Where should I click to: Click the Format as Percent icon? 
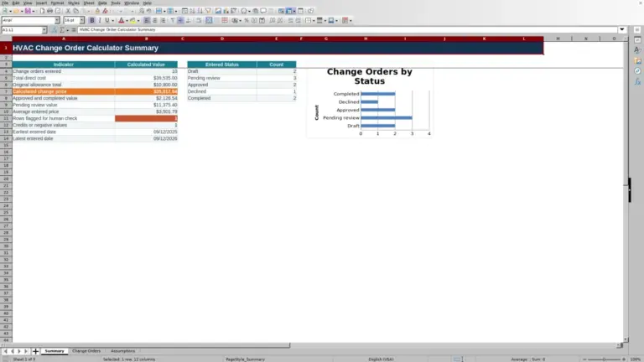(x=247, y=20)
